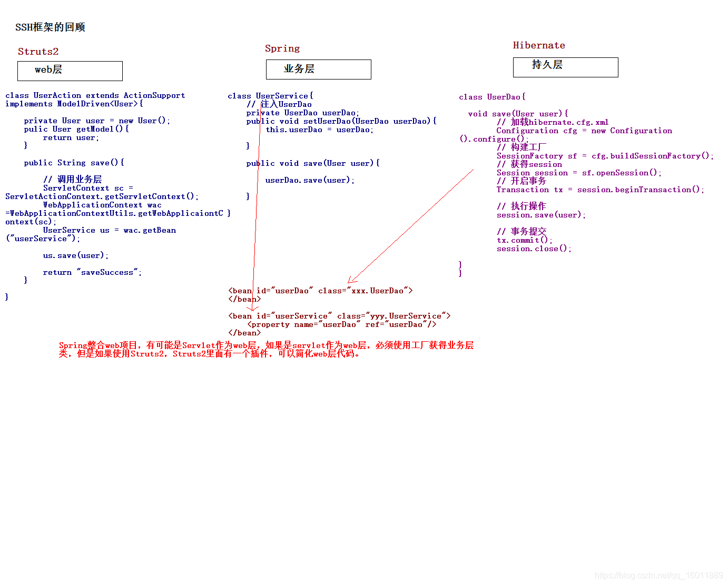Screen dimensions: 728x585
Task: Click the 'class UserDao{' line
Action: click(492, 97)
